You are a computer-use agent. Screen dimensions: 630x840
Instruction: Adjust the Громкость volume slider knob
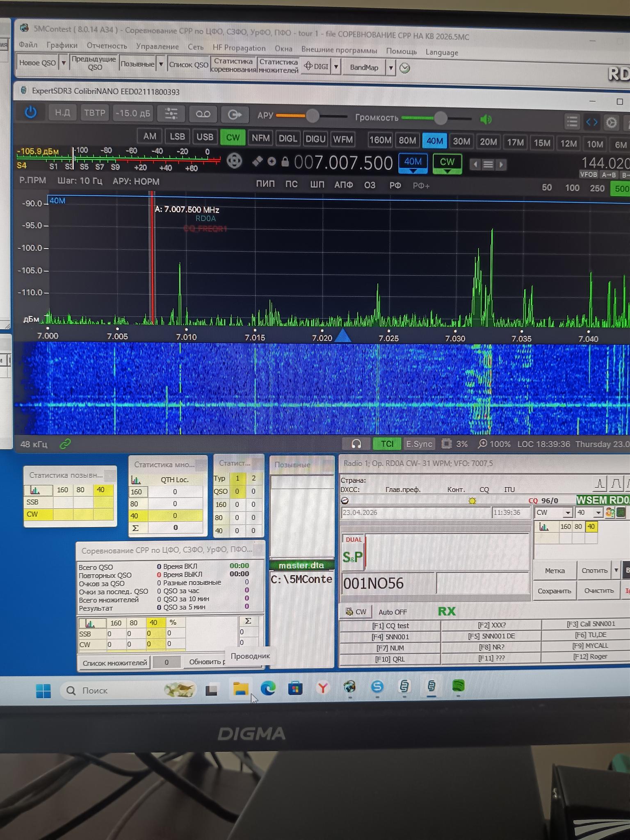pyautogui.click(x=441, y=119)
